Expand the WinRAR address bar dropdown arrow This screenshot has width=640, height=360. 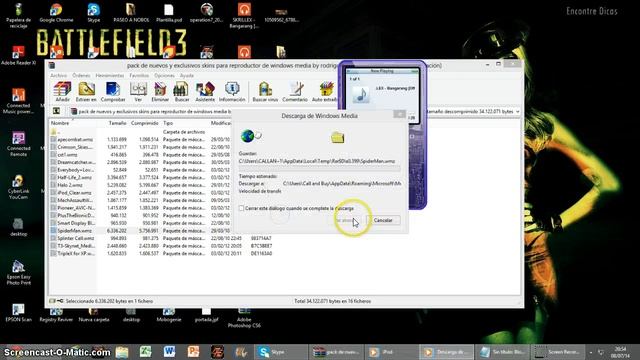518,111
